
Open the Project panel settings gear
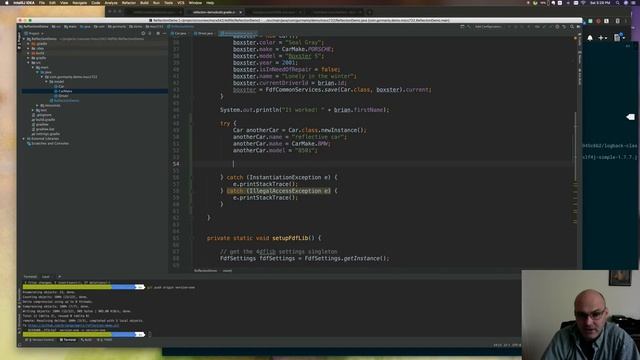point(158,33)
